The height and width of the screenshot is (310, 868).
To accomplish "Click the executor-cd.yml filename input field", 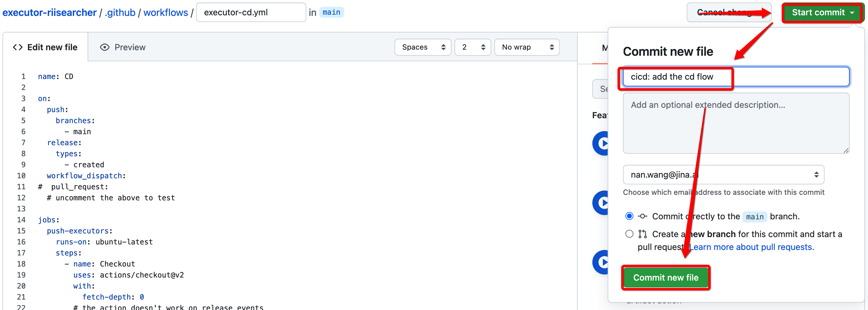I will [x=251, y=13].
